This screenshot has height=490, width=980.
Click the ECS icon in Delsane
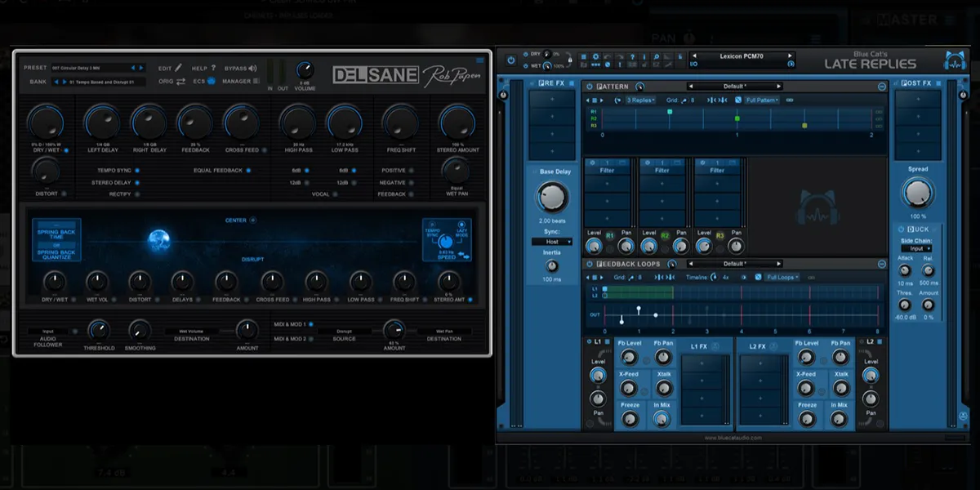click(211, 82)
